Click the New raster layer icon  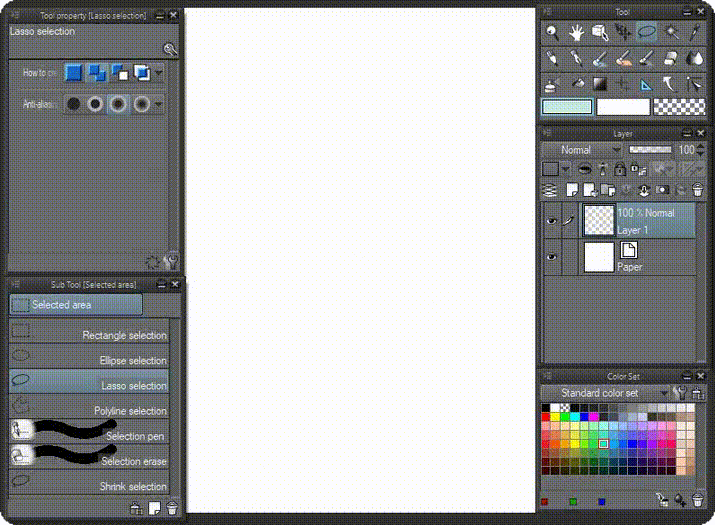[572, 190]
